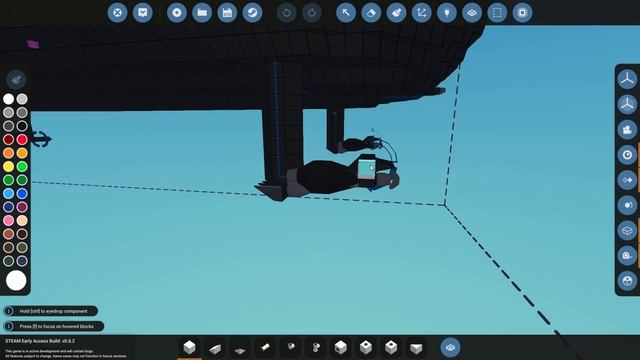This screenshot has height=360, width=640.
Task: Select the arrow pointer select tool
Action: pyautogui.click(x=346, y=13)
